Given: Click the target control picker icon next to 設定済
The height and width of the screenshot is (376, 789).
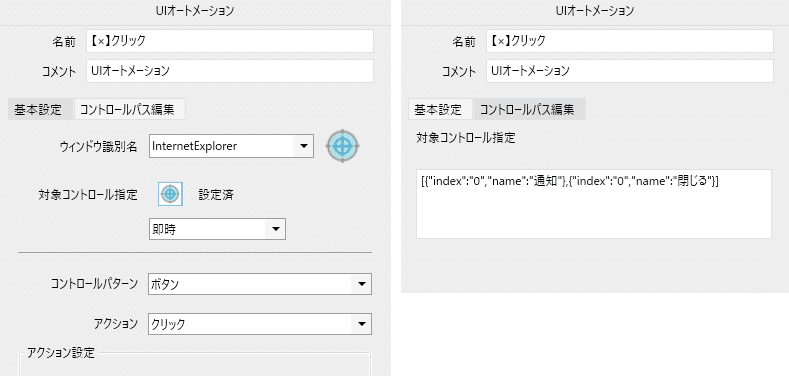Looking at the screenshot, I should 170,194.
